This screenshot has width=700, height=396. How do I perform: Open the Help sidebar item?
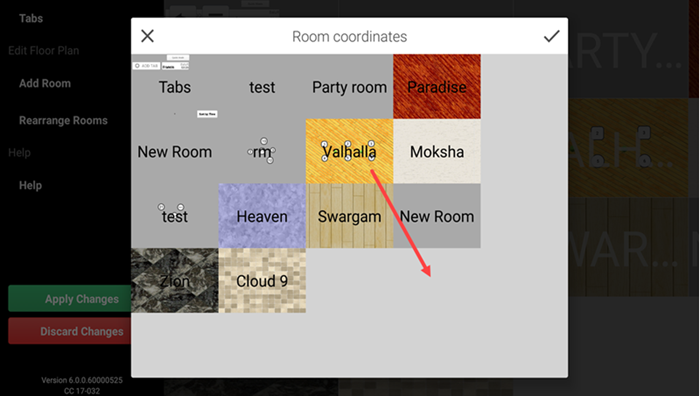coord(30,185)
